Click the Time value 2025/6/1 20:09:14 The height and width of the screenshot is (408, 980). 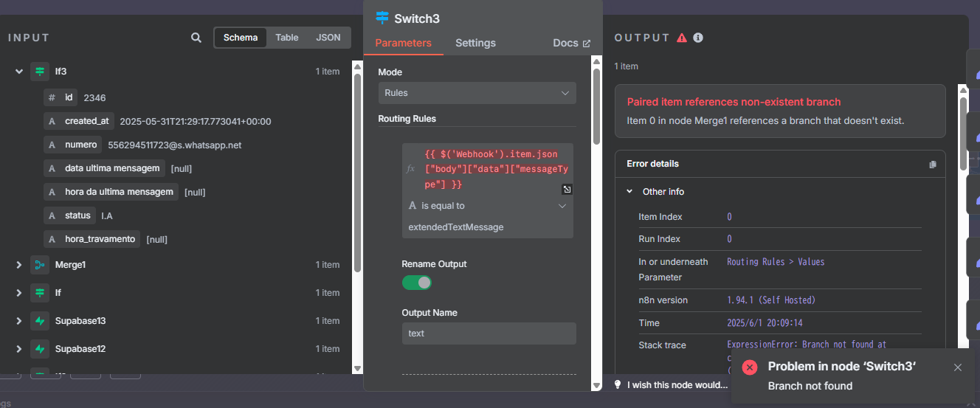coord(765,323)
